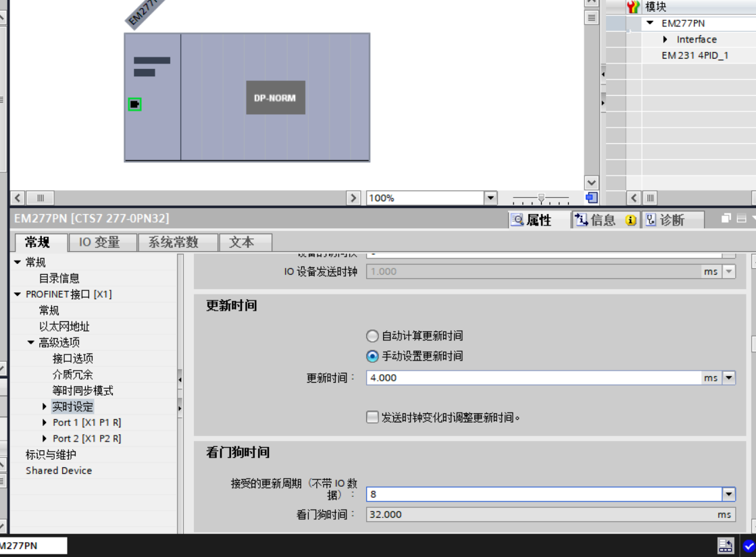Expand the 实时设定 node
Viewport: 756px width, 557px height.
pos(45,406)
